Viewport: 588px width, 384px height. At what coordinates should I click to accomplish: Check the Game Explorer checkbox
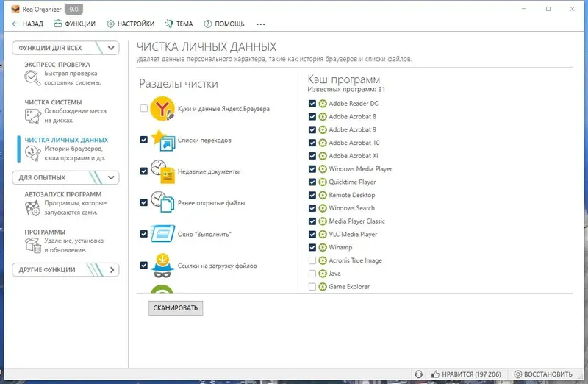pos(312,287)
